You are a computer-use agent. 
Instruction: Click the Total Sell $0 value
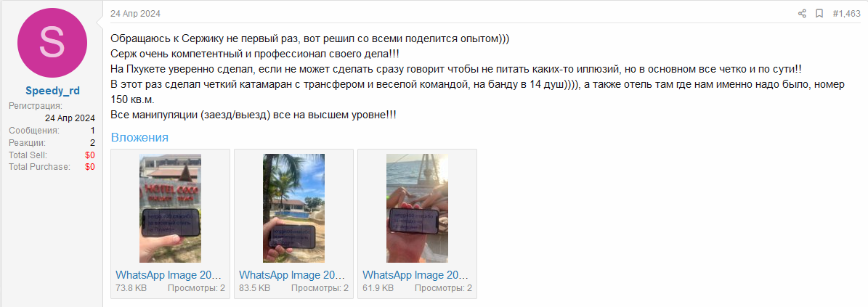click(90, 155)
